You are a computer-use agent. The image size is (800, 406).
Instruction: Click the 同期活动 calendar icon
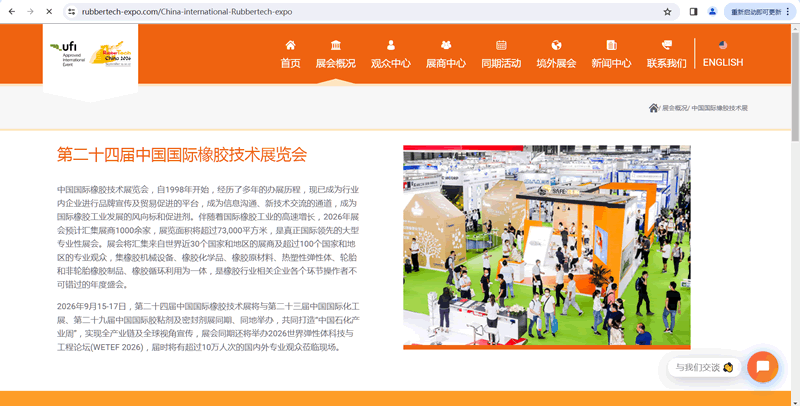[x=501, y=45]
